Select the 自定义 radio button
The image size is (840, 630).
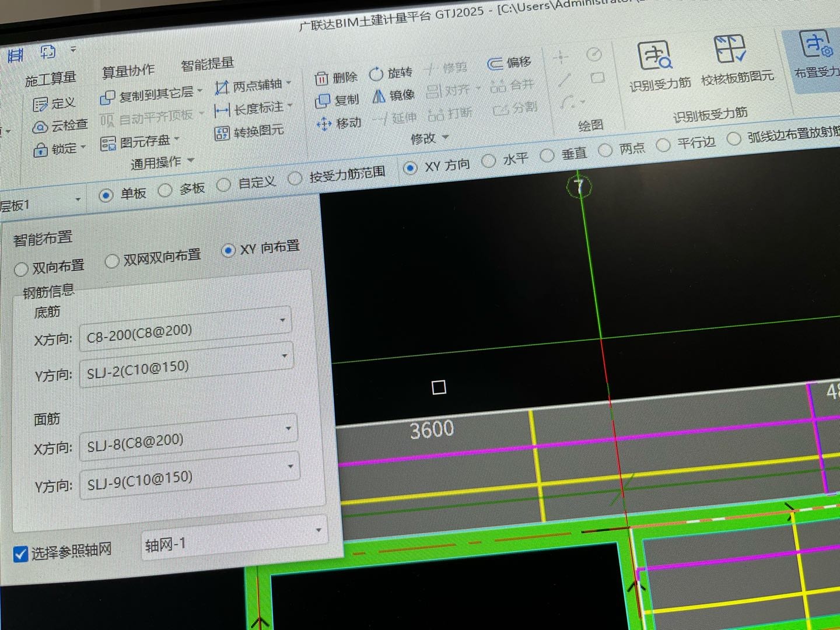(x=223, y=185)
